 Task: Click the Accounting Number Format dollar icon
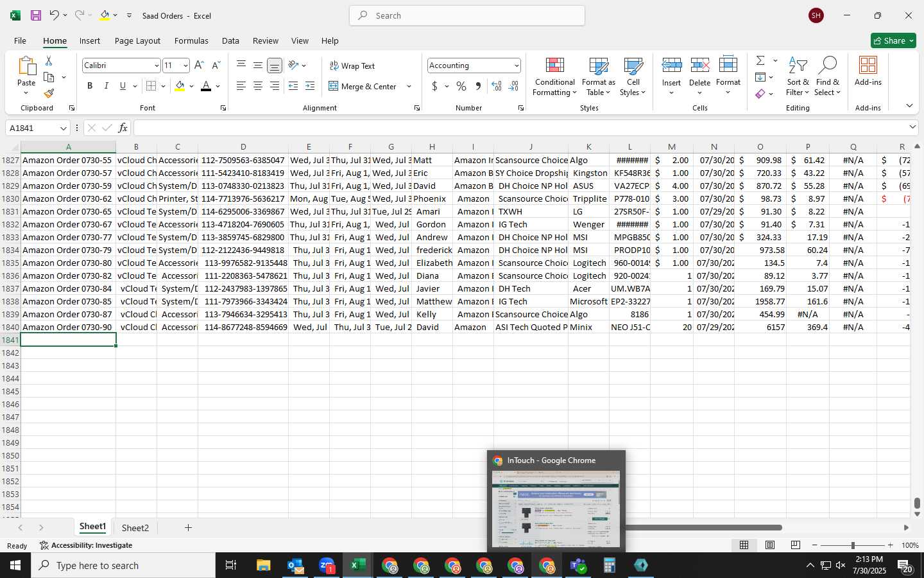[434, 86]
